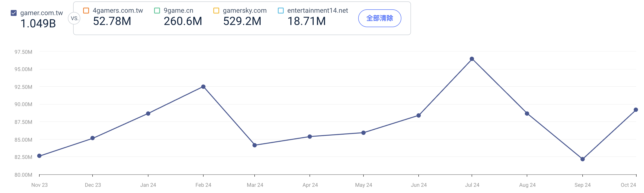Click the Mar 24 x-axis label

(x=255, y=185)
